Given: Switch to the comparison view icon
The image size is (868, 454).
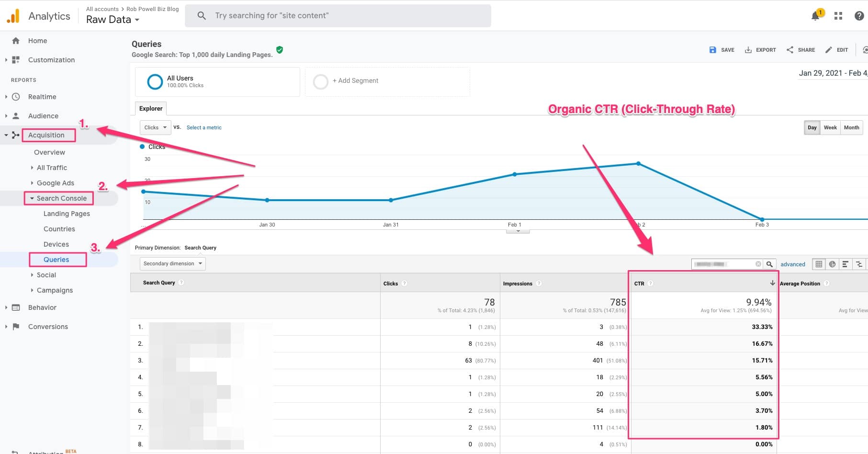Looking at the screenshot, I should point(858,264).
